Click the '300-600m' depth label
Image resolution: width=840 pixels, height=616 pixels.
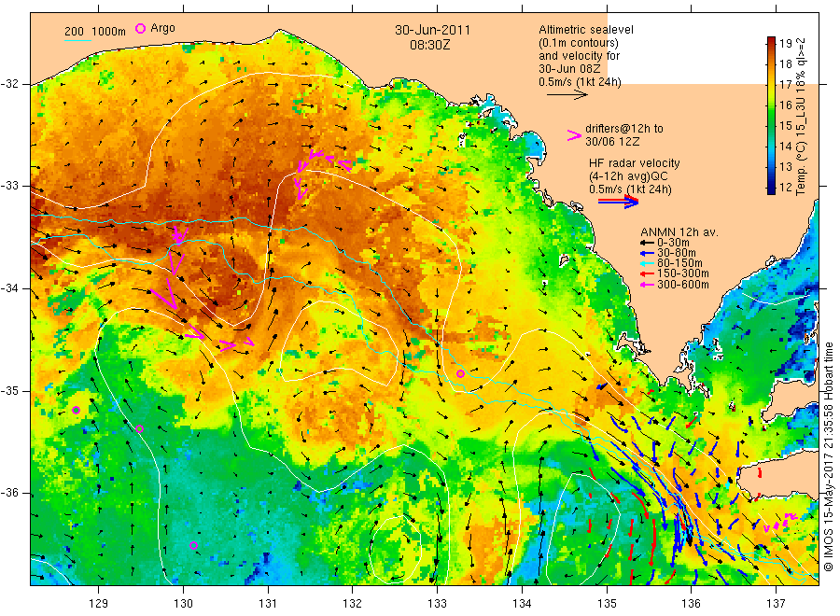point(682,285)
